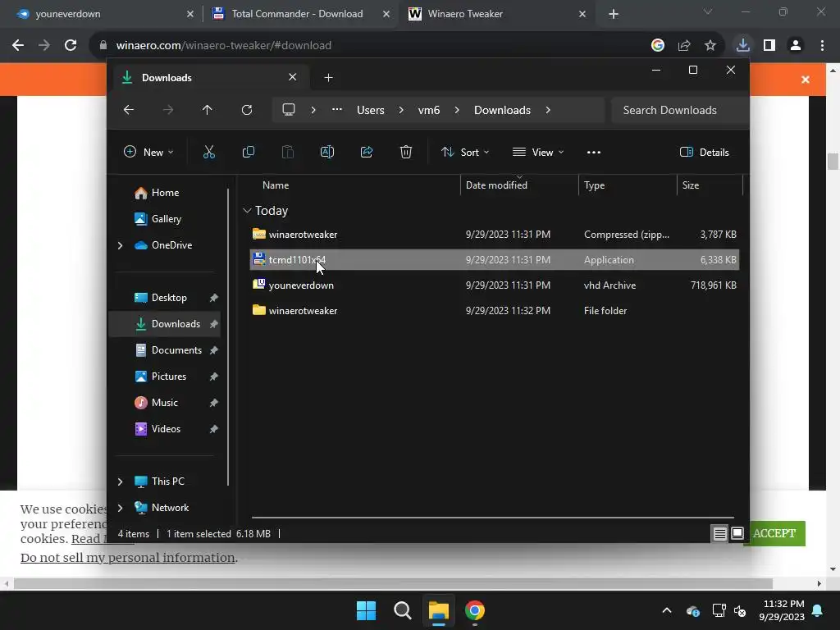
Task: Expand the Network tree node
Action: coord(120,508)
